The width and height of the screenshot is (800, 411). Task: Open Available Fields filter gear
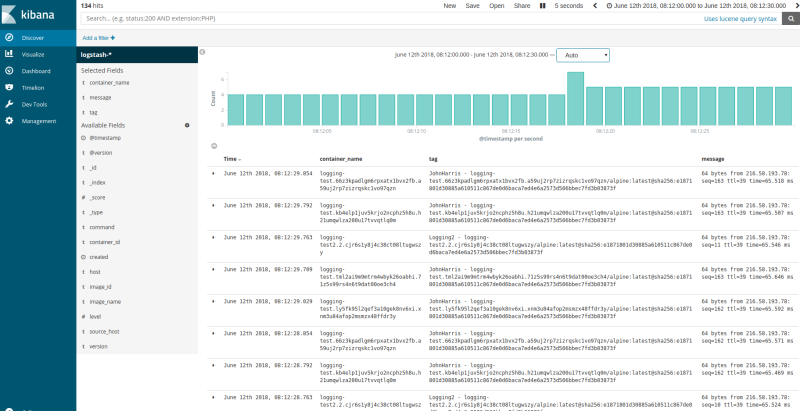point(186,125)
